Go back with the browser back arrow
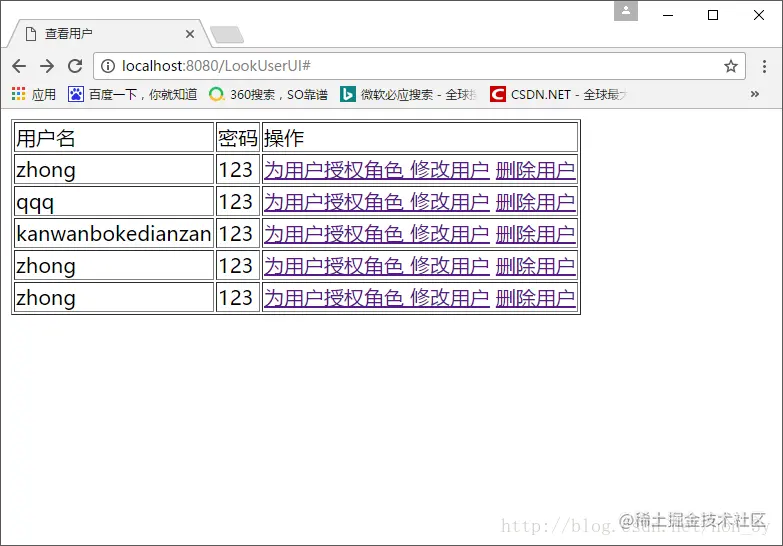Viewport: 783px width, 546px height. 19,66
